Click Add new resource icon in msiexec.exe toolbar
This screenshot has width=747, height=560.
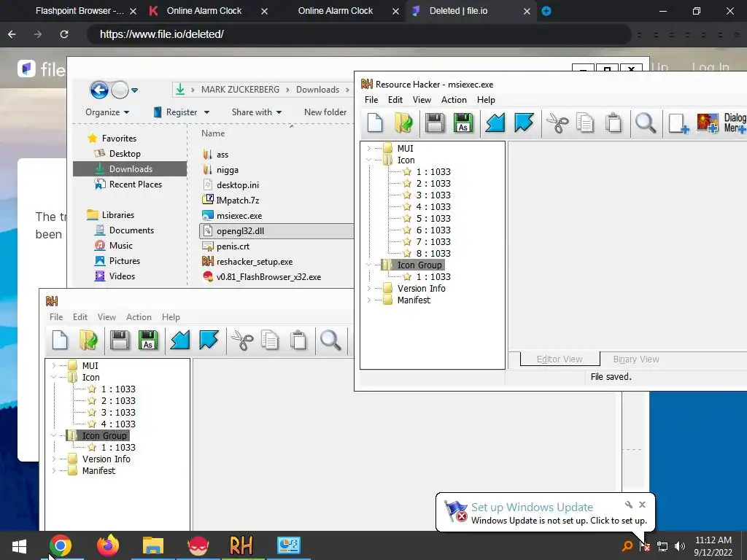678,122
